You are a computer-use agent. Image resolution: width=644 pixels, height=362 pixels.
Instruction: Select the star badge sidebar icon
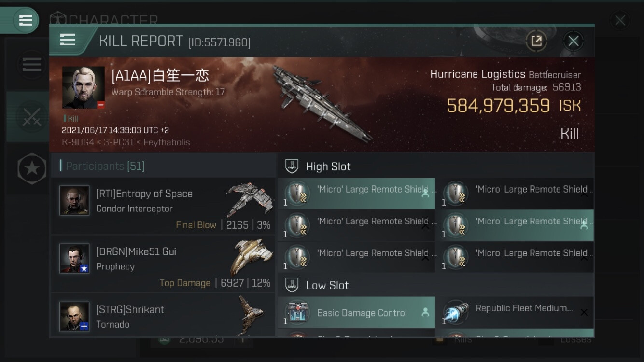(31, 168)
